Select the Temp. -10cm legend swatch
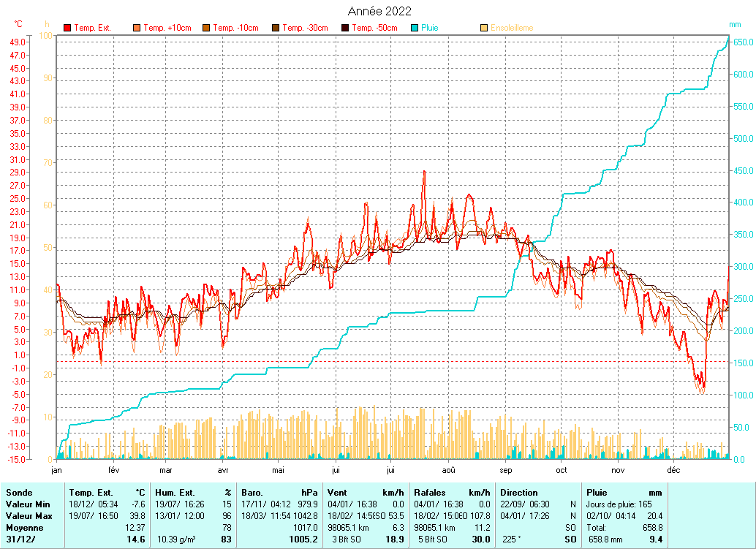 click(x=206, y=29)
